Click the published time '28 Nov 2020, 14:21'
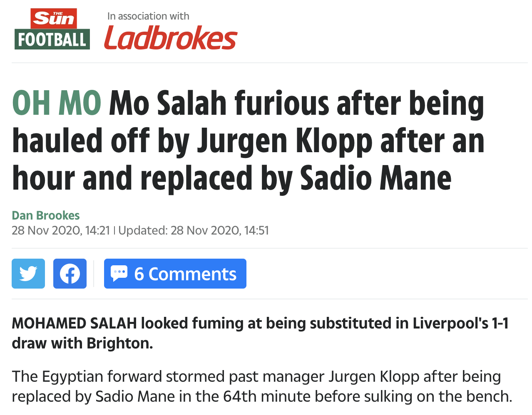 point(61,230)
